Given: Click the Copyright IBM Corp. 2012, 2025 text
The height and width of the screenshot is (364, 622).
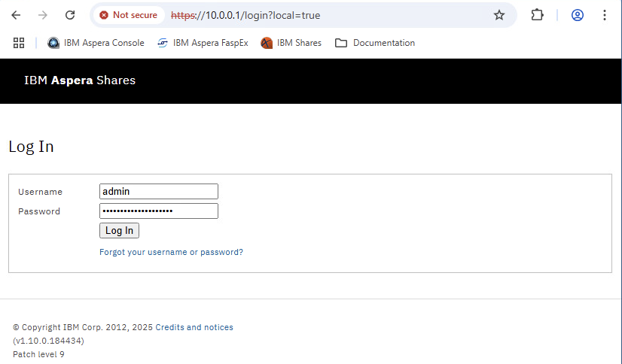Looking at the screenshot, I should (x=83, y=327).
